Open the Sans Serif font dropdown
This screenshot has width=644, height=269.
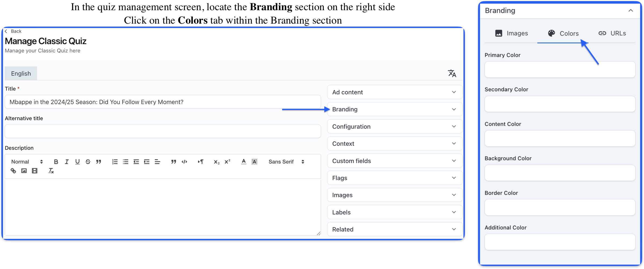[x=286, y=162]
